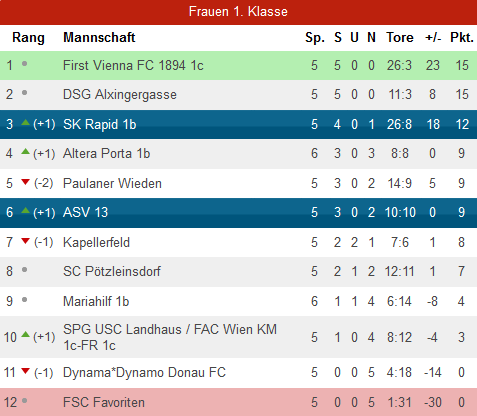This screenshot has width=477, height=416.
Task: Click the Tore column header
Action: coord(400,37)
